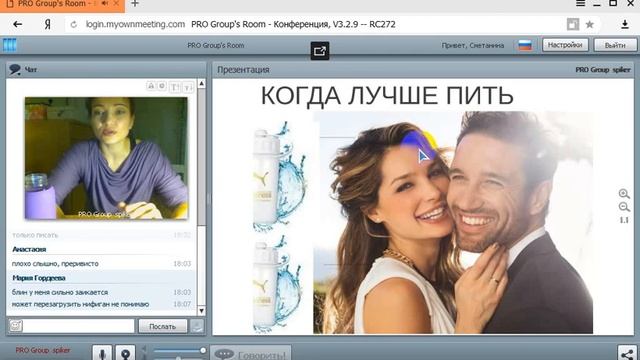Reload the page with the refresh icon

coord(74,24)
